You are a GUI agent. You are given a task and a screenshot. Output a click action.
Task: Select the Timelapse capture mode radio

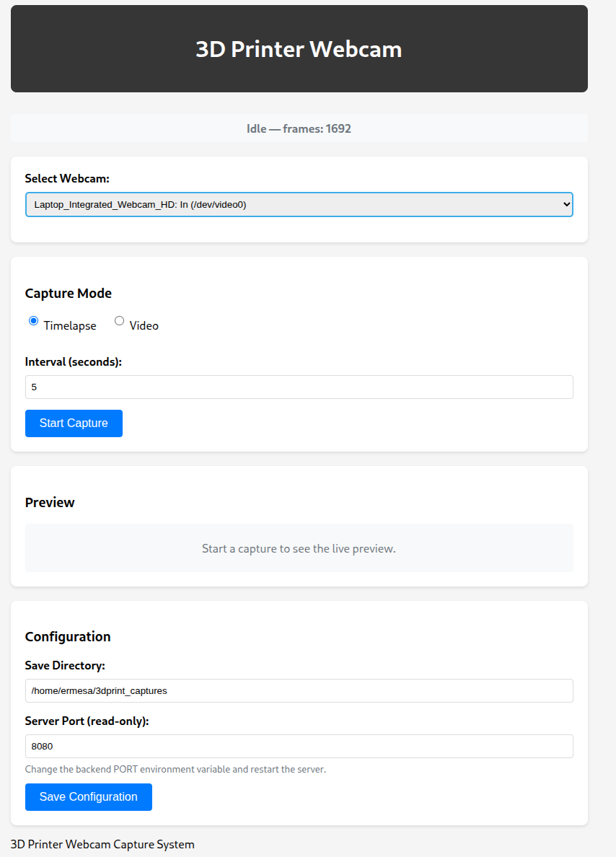pos(33,321)
